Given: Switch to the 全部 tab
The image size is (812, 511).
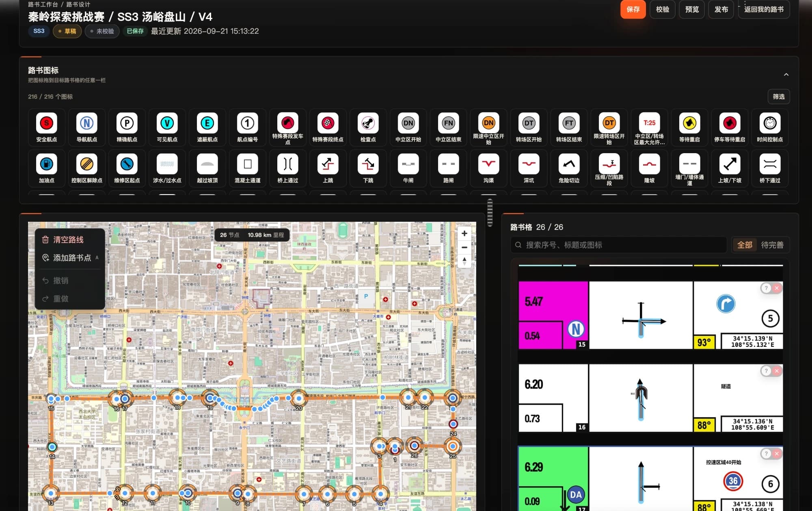Looking at the screenshot, I should [745, 245].
